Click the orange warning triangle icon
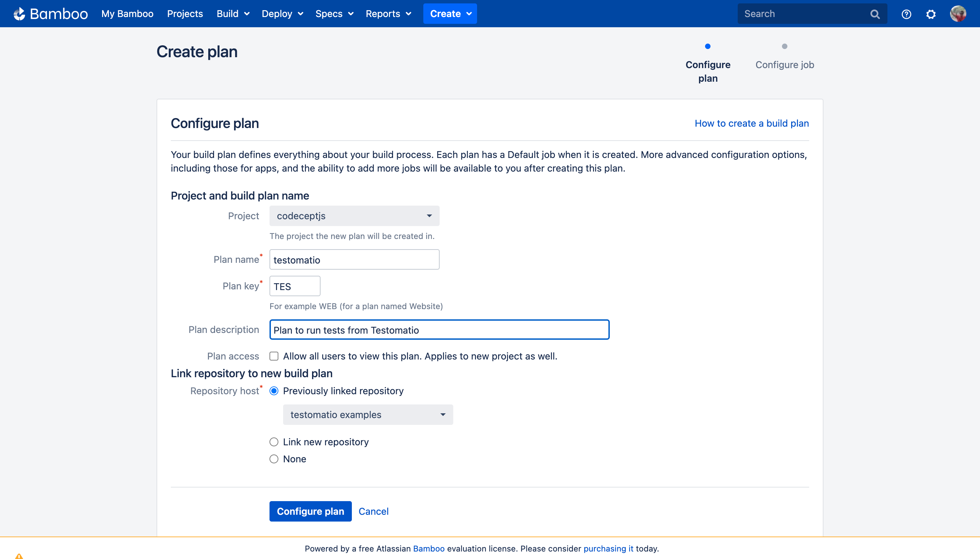The height and width of the screenshot is (559, 980). click(19, 556)
